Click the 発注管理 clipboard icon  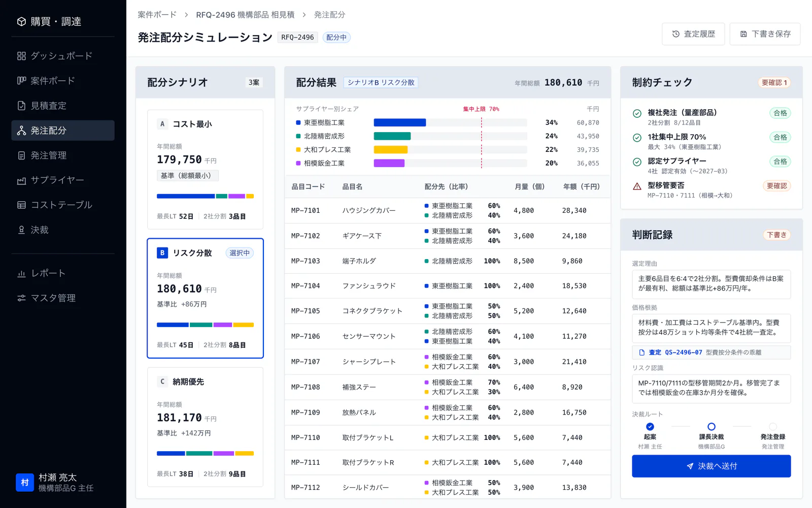pos(21,155)
